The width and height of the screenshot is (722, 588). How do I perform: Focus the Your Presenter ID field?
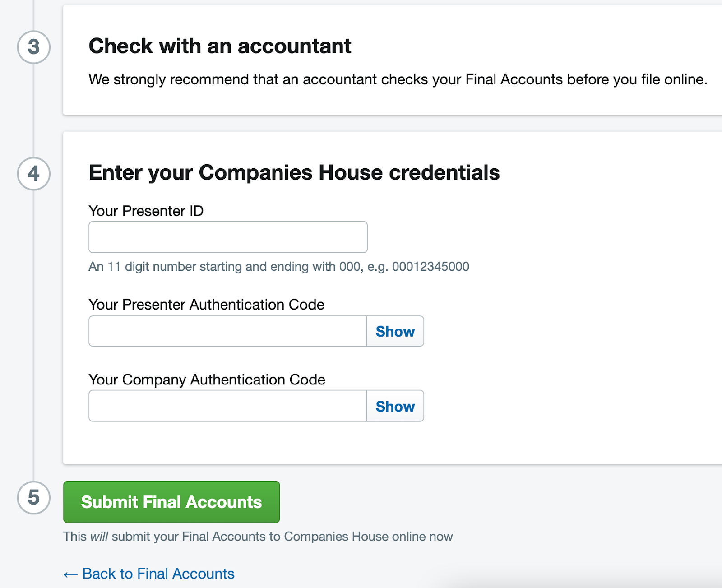(x=228, y=237)
